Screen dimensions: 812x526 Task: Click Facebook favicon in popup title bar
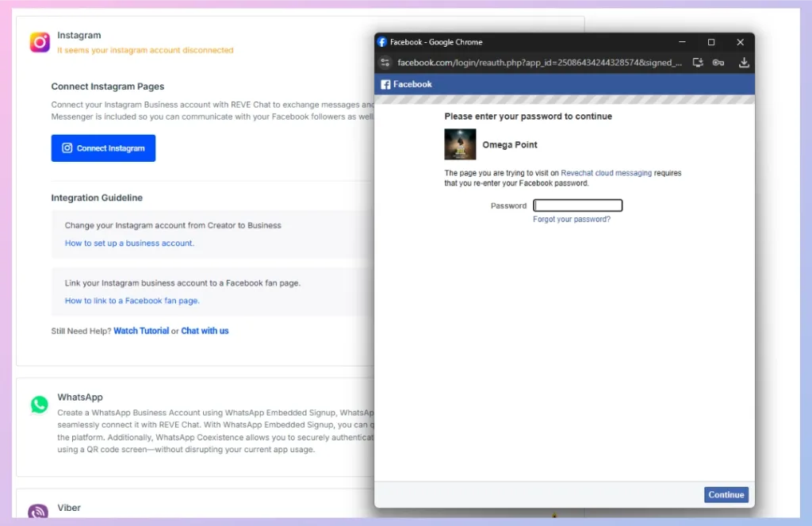(x=382, y=42)
